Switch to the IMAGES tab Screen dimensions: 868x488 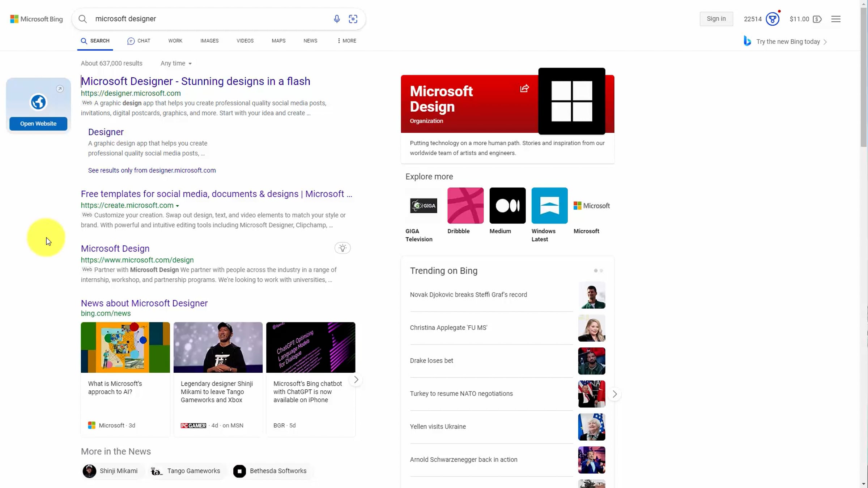click(x=209, y=41)
